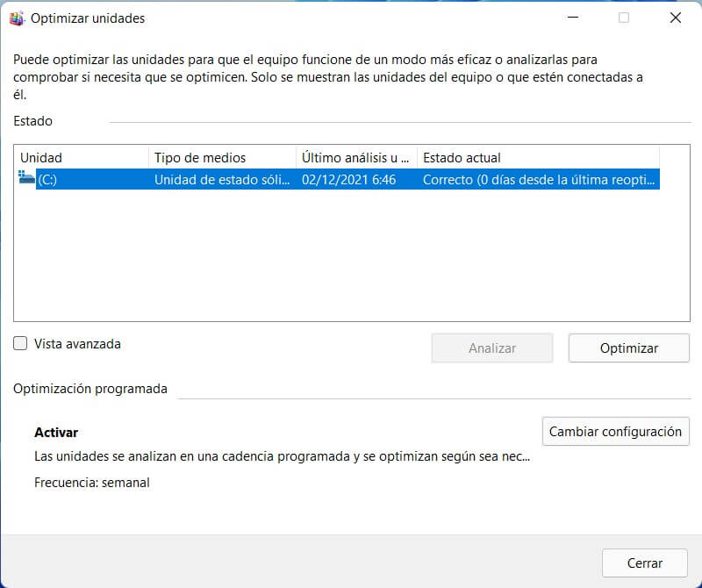Sort by the Estado actual column header
This screenshot has width=702, height=588.
[x=465, y=158]
